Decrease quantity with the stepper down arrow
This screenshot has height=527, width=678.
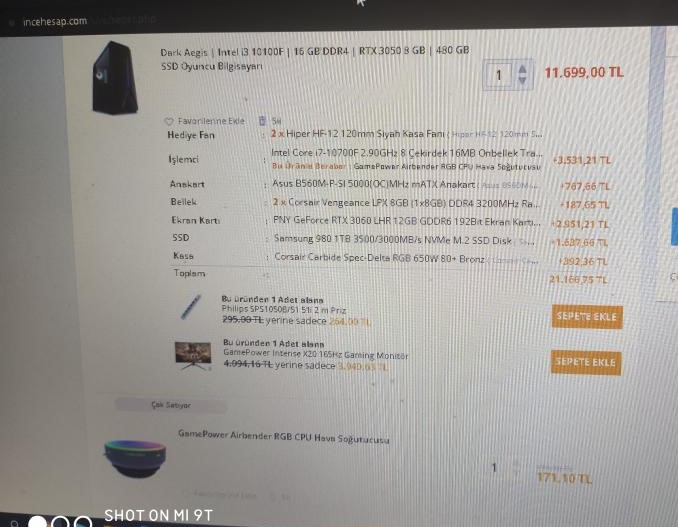[x=522, y=80]
